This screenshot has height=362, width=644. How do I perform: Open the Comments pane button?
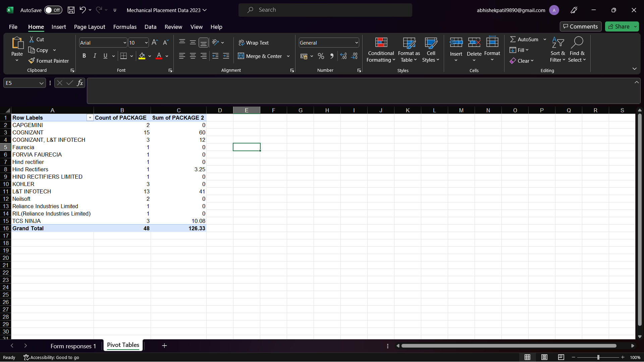point(580,26)
